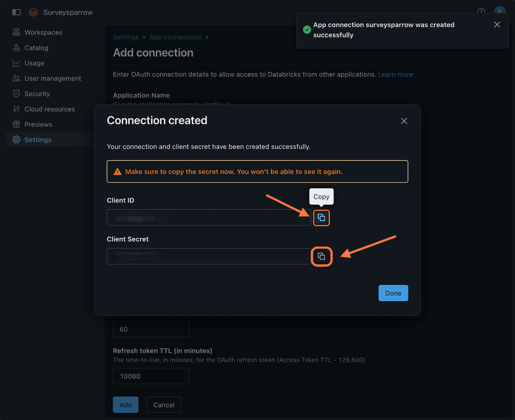Click the Refresh token TTL field
The image size is (515, 420).
(151, 376)
